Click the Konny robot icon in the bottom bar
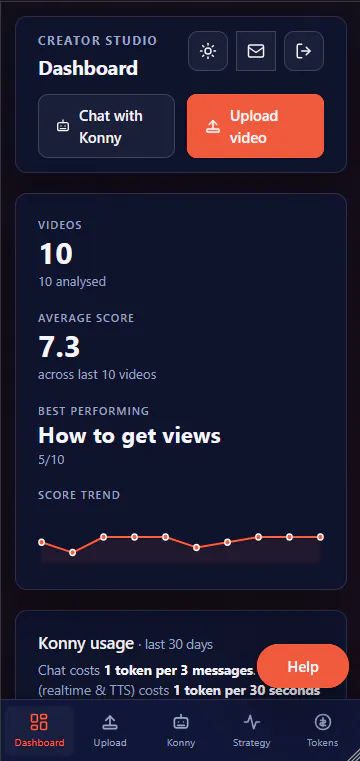 pos(181,722)
